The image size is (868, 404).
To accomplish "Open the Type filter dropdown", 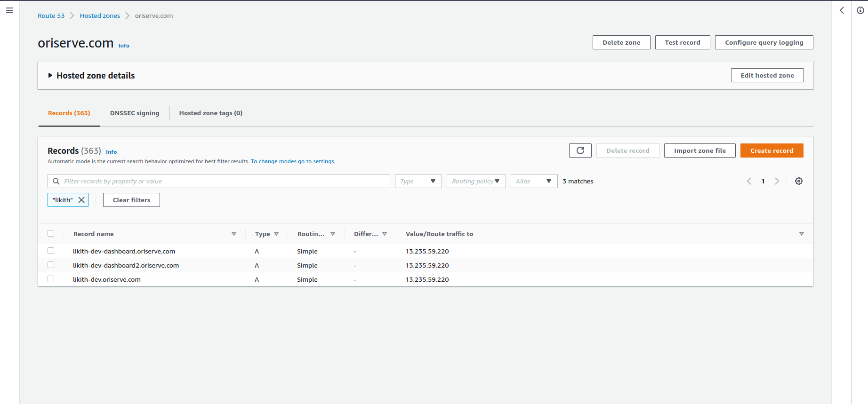I will click(x=418, y=181).
